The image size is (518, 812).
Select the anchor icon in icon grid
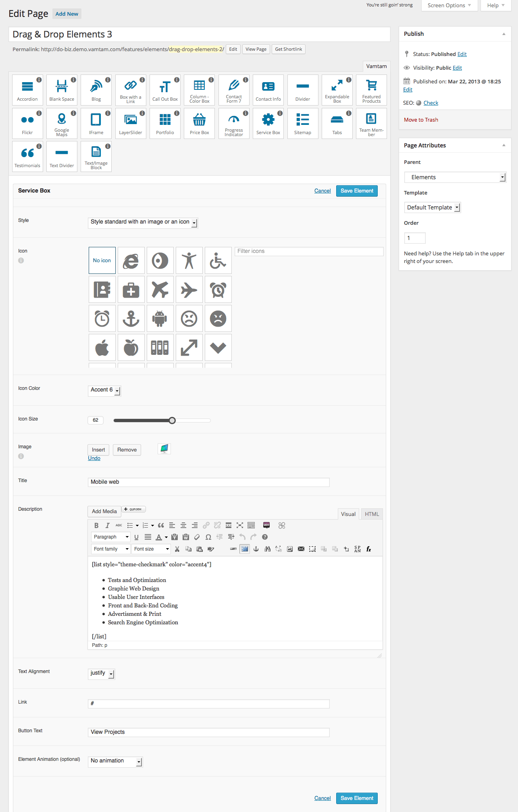tap(131, 319)
